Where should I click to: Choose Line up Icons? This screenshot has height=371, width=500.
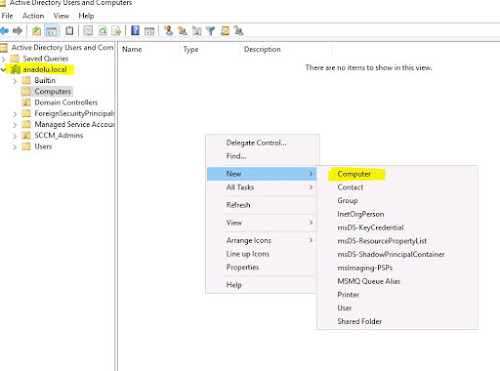[x=262, y=254]
